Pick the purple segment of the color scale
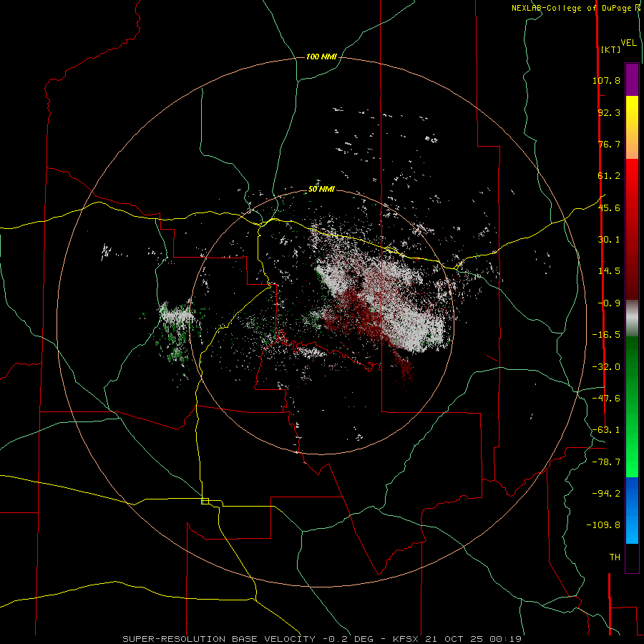Viewport: 644px width, 644px height. (632, 79)
